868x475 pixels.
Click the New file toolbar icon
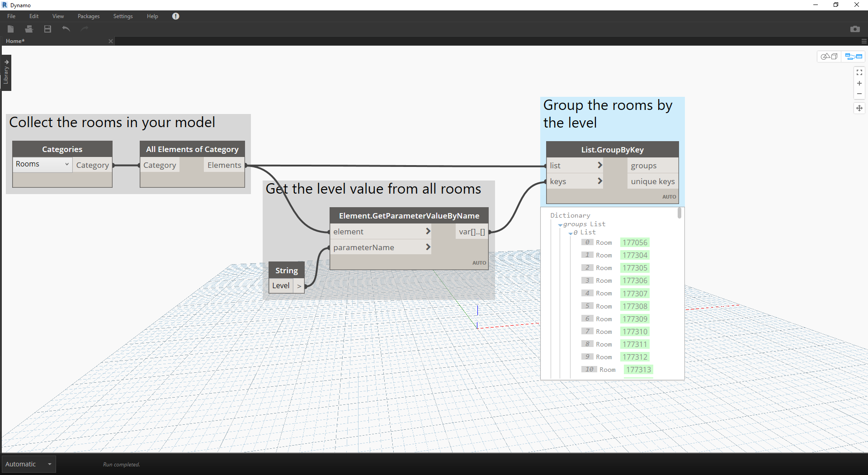[11, 29]
